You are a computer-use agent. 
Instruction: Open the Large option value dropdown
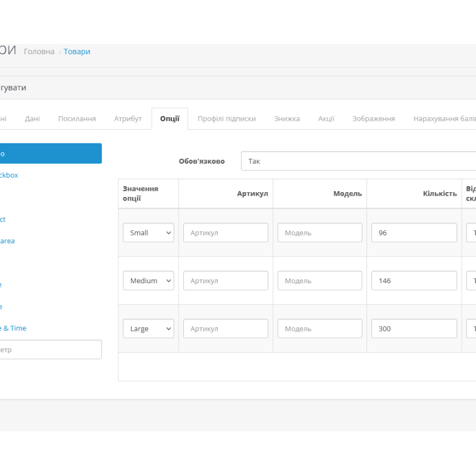point(148,328)
